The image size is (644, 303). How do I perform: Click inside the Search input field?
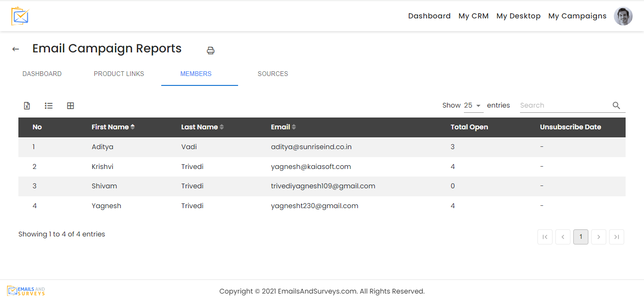coord(563,106)
